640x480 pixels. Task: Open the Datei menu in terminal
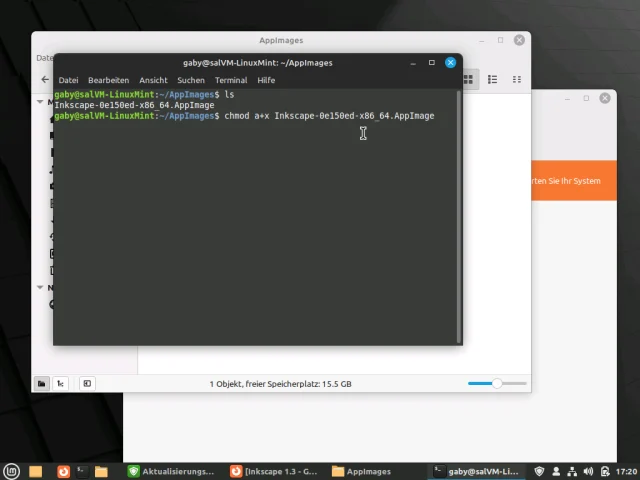68,80
